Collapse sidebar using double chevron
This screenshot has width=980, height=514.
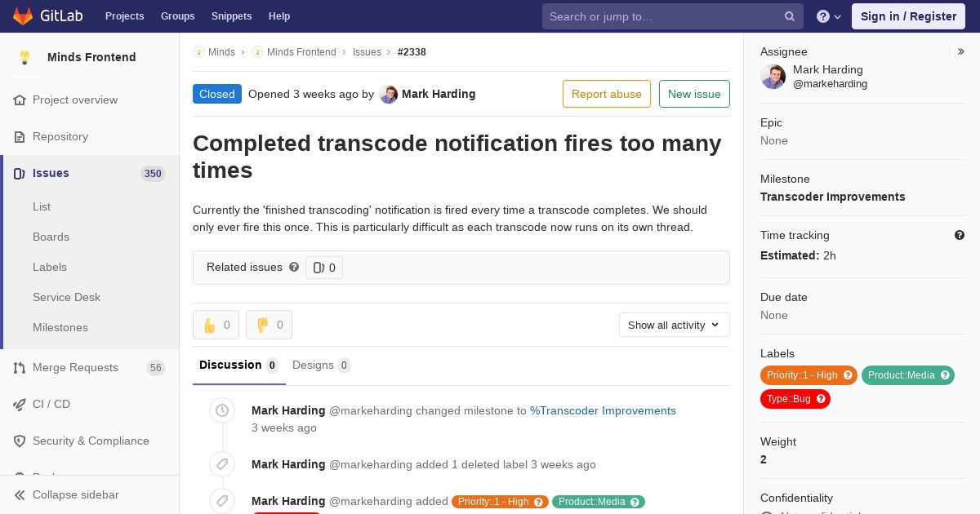(x=20, y=494)
